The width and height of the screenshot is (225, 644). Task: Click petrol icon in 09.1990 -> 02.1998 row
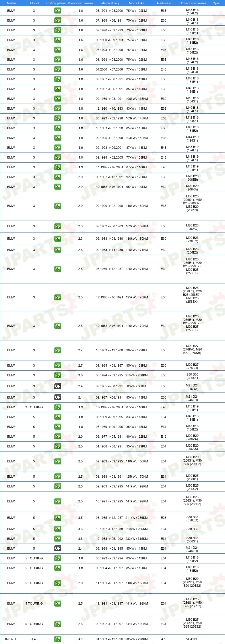click(x=58, y=206)
